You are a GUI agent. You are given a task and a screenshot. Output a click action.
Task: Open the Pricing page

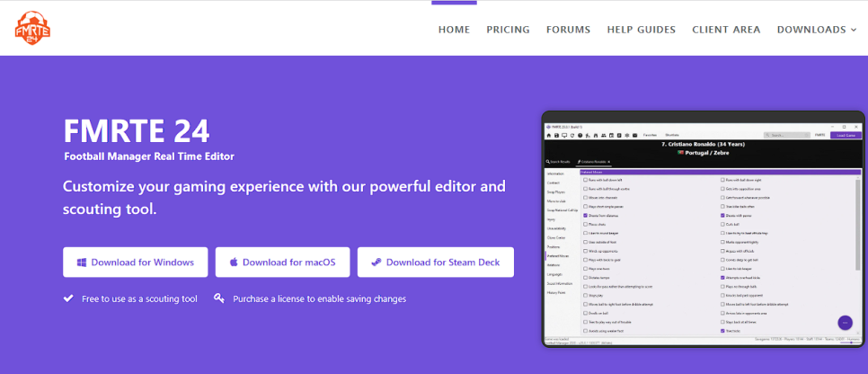click(508, 30)
